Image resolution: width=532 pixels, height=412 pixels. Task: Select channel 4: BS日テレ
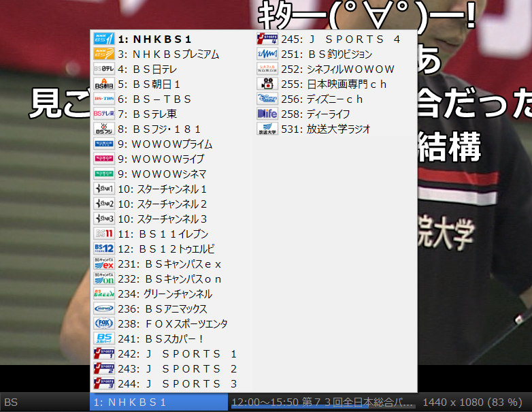coord(172,69)
